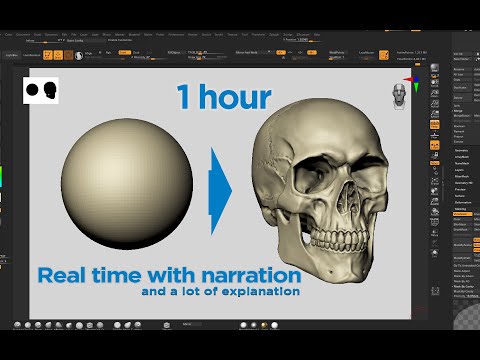Toggle the Solo mode icon
The width and height of the screenshot is (480, 360).
(x=435, y=253)
